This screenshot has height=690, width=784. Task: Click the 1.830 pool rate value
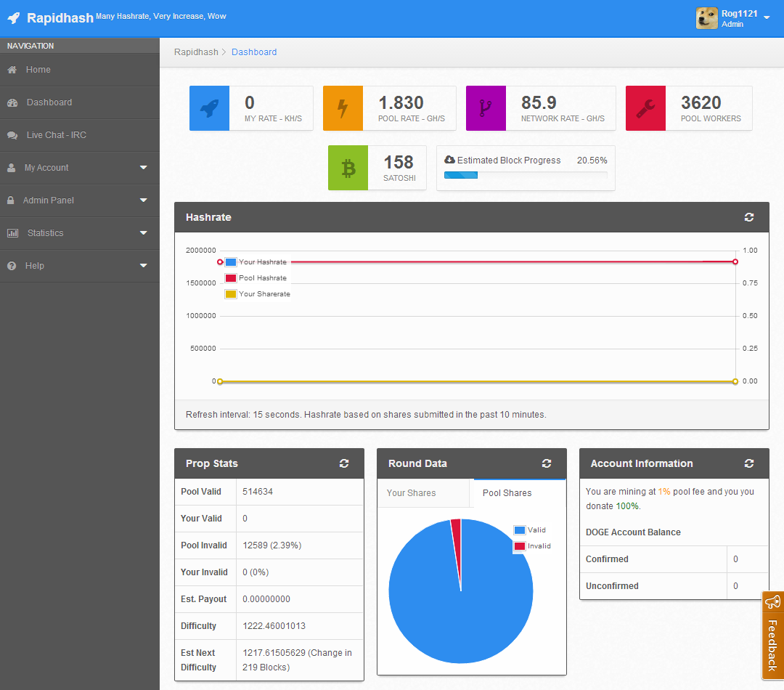(x=401, y=103)
